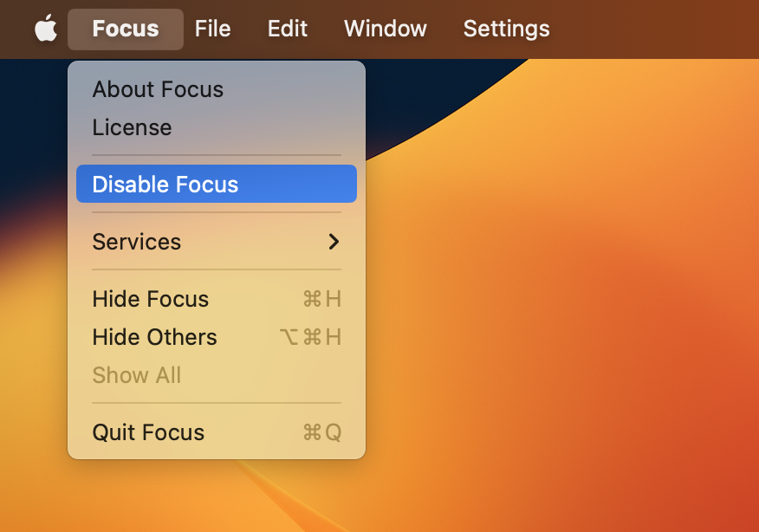Image resolution: width=759 pixels, height=532 pixels.
Task: Toggle the highlighted Disable Focus item
Action: point(217,184)
